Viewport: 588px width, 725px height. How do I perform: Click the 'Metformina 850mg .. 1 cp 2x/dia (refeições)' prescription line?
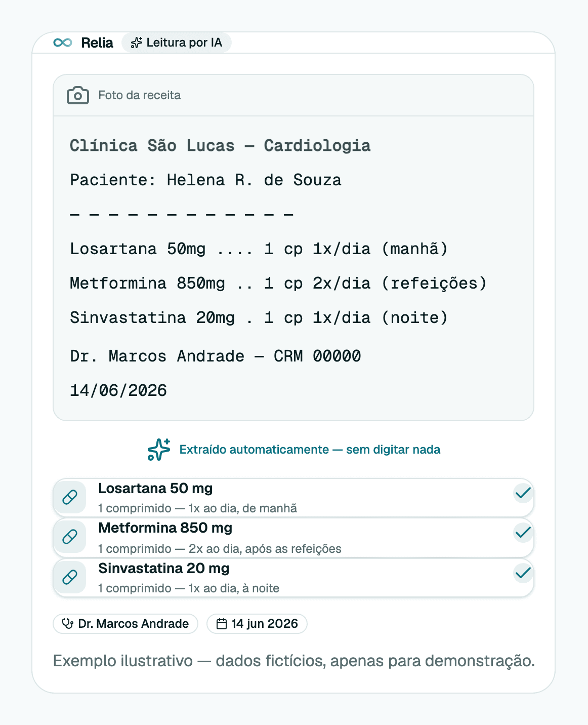pyautogui.click(x=278, y=284)
